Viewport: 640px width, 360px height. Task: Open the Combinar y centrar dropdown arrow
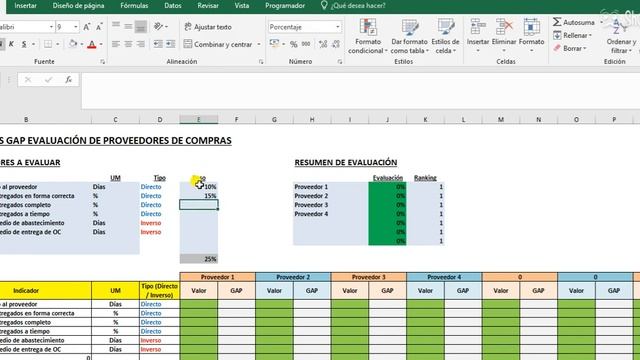[x=259, y=44]
